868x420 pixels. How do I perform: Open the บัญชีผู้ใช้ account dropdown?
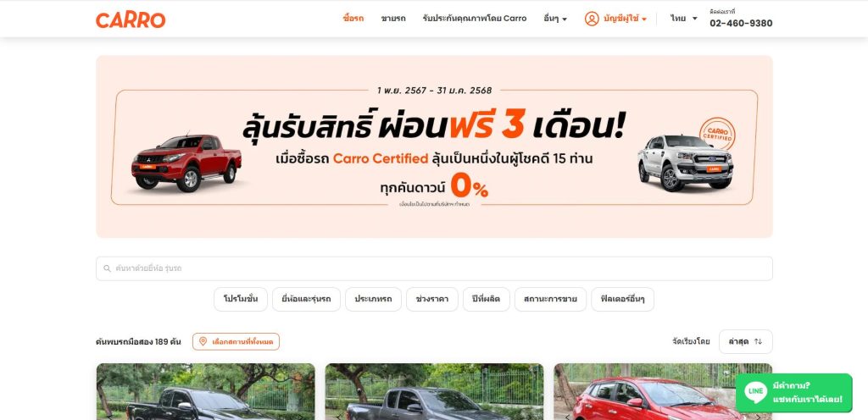(625, 19)
